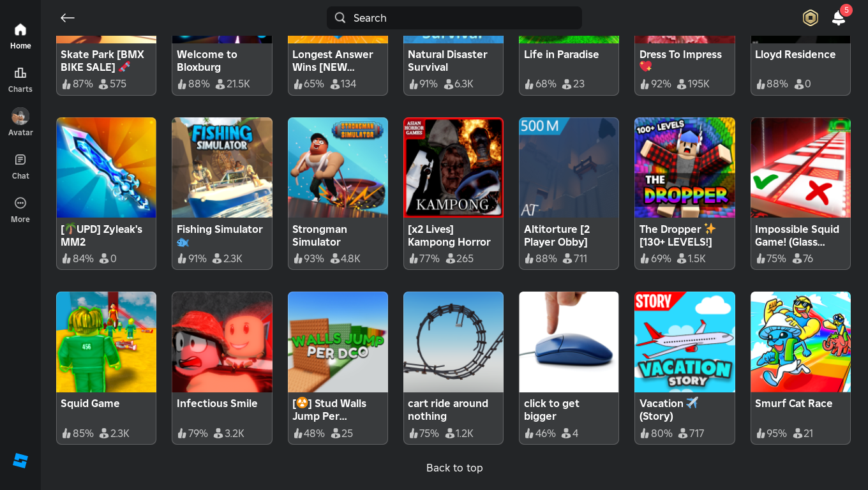The image size is (868, 490).
Task: Select the Life in Paradise title
Action: pos(561,54)
